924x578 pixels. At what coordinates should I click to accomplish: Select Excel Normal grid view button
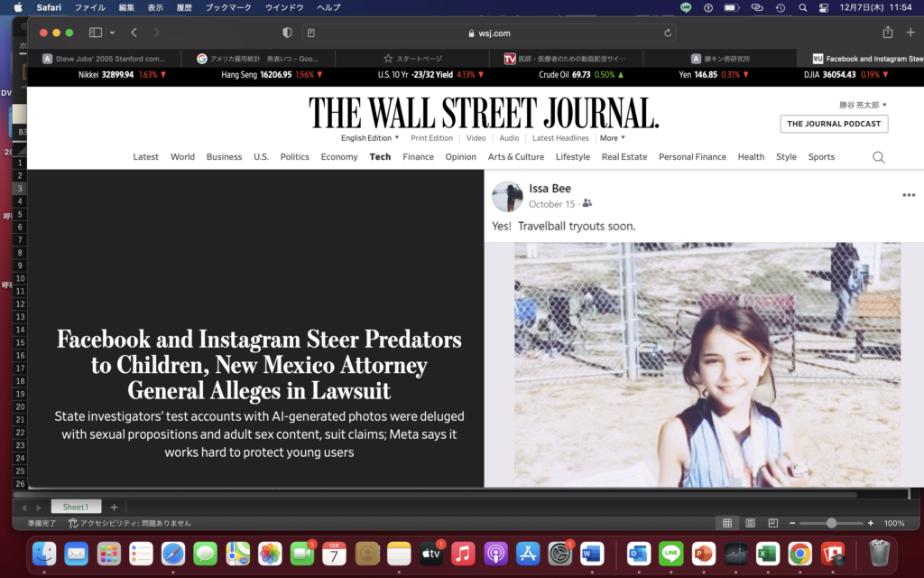tap(727, 523)
